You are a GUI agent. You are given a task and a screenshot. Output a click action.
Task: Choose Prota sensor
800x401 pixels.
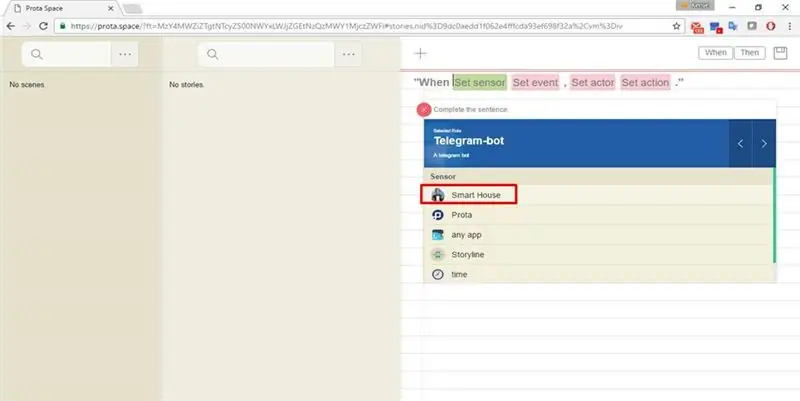(x=598, y=215)
